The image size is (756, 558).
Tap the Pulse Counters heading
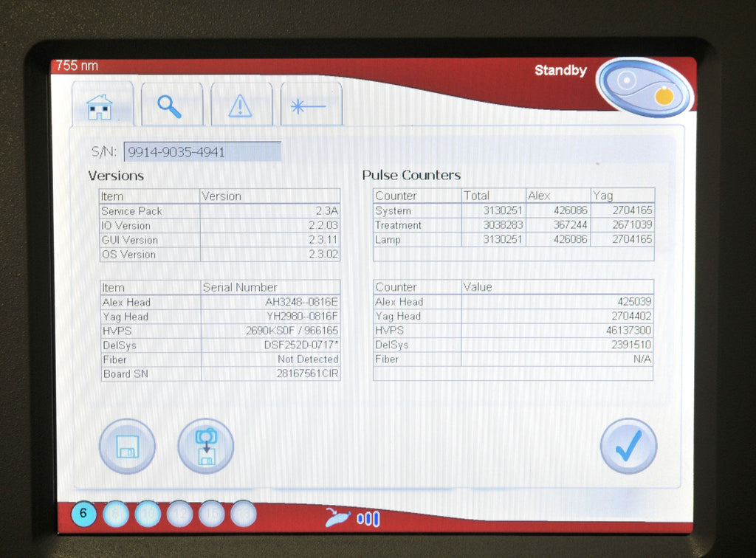[x=411, y=175]
